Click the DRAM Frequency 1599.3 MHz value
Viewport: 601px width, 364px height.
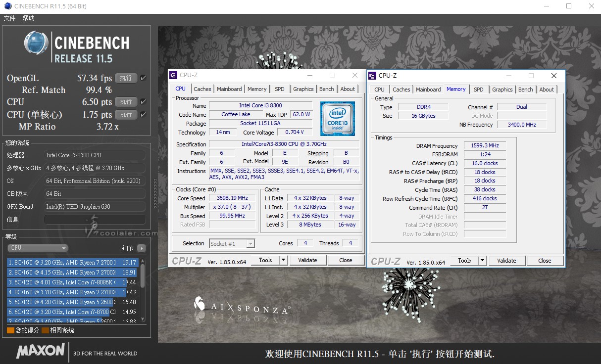pyautogui.click(x=485, y=146)
